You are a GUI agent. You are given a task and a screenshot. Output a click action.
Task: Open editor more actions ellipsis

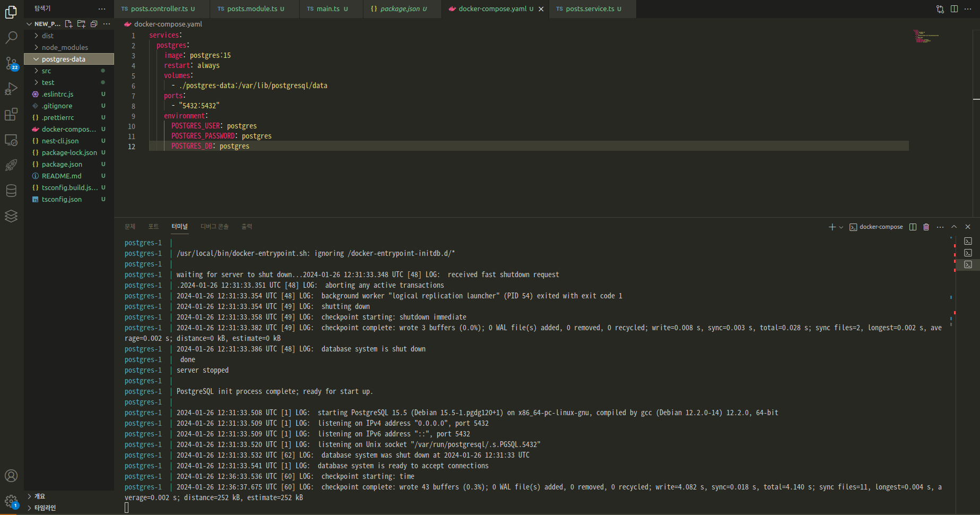[968, 9]
